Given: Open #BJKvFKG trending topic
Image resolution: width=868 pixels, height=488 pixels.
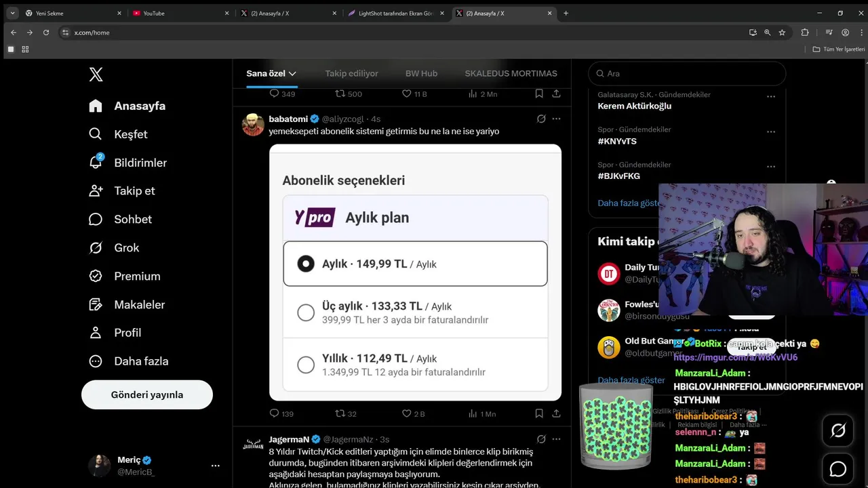Looking at the screenshot, I should click(618, 176).
